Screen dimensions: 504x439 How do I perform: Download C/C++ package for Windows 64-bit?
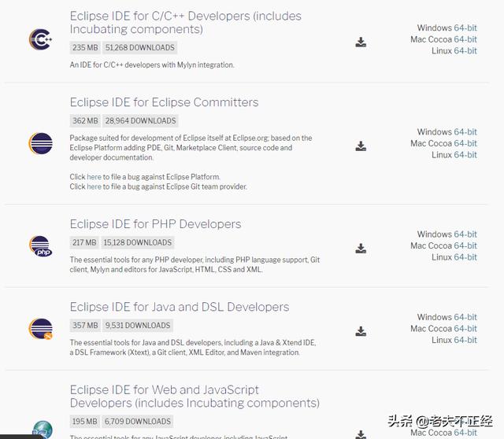(465, 28)
